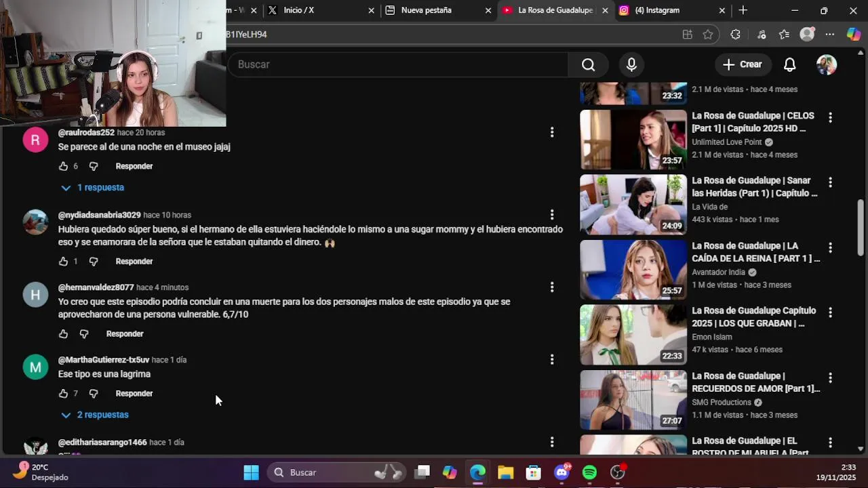Open Microsoft Store from the taskbar

pyautogui.click(x=534, y=472)
